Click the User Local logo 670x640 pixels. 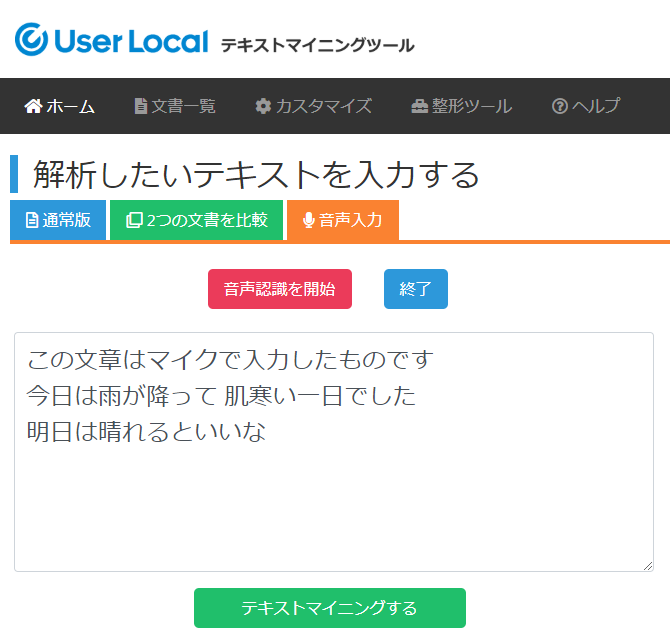[112, 40]
